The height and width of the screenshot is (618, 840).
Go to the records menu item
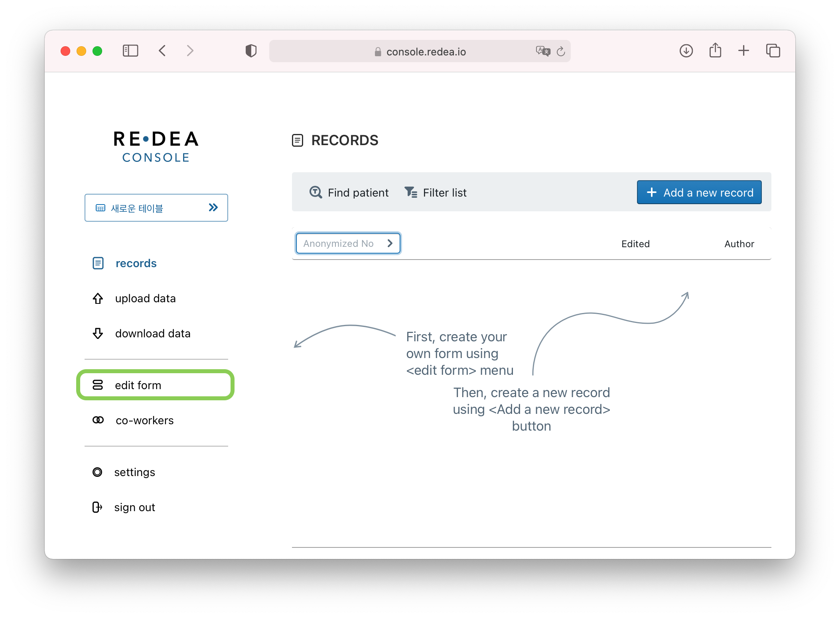pyautogui.click(x=136, y=263)
